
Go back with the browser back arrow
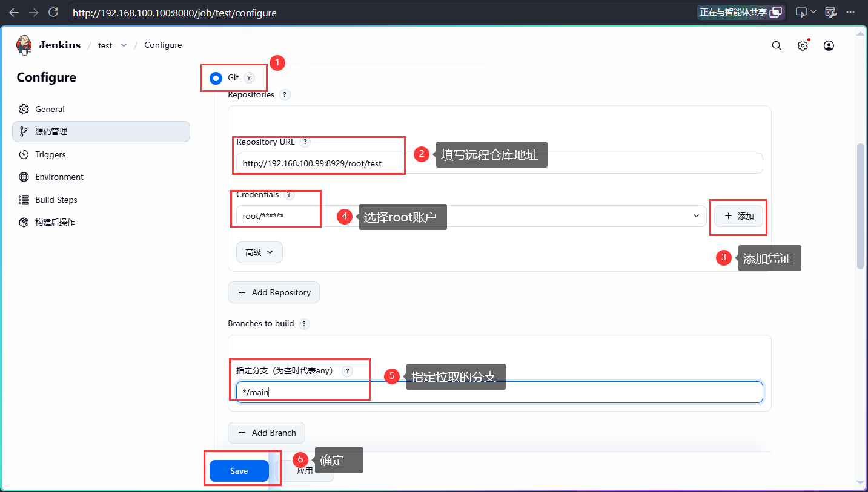point(14,12)
